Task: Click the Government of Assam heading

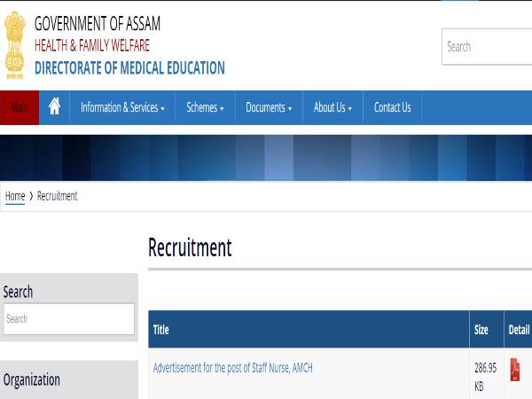Action: pyautogui.click(x=98, y=24)
